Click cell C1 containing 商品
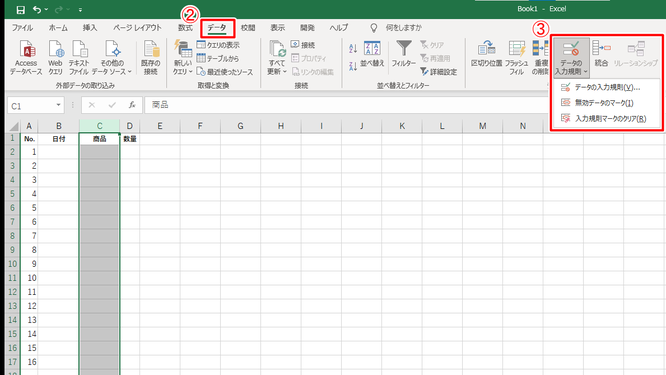This screenshot has height=375, width=666. pos(99,139)
